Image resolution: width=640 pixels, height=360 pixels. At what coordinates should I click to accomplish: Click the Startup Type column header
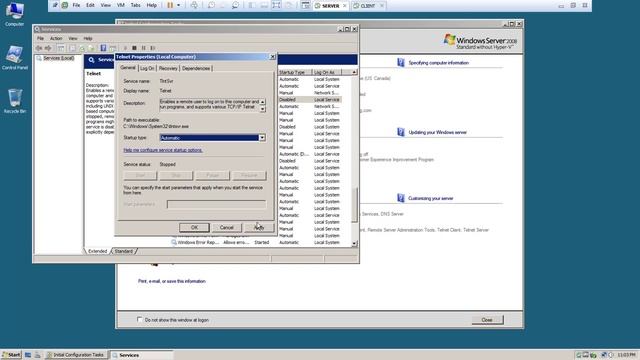click(294, 72)
